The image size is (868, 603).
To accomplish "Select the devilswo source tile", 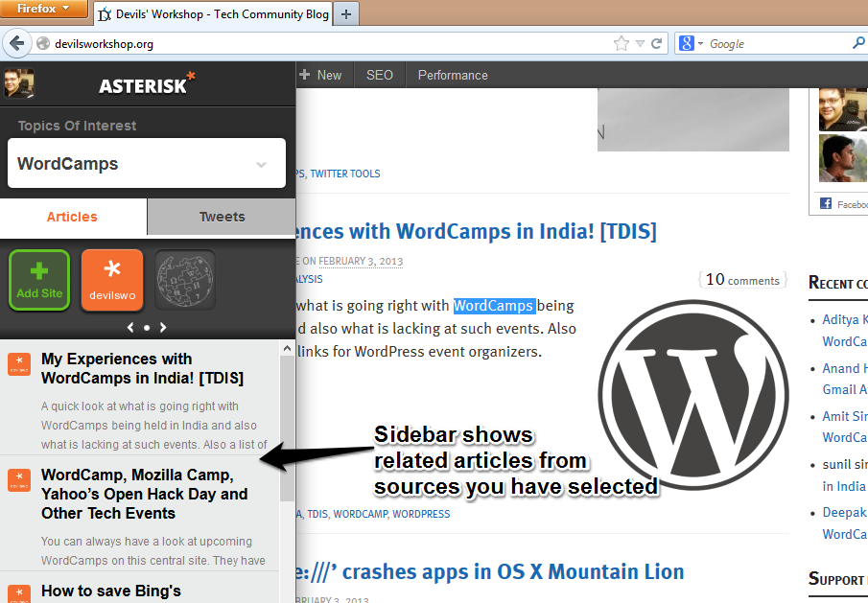I will (112, 279).
